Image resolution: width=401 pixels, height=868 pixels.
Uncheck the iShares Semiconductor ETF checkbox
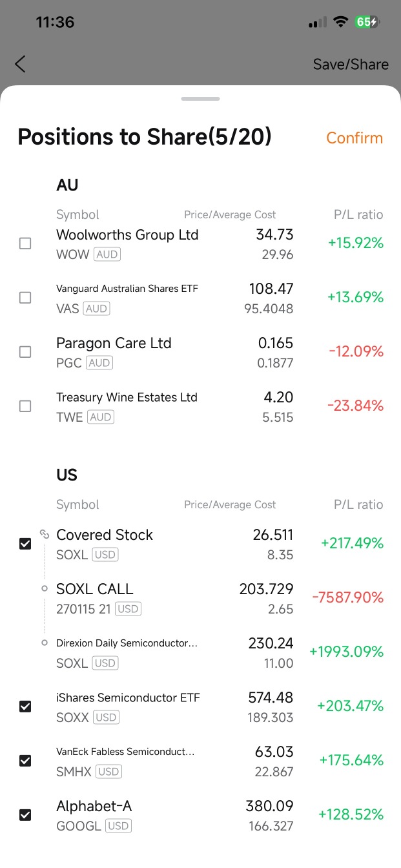(x=25, y=707)
